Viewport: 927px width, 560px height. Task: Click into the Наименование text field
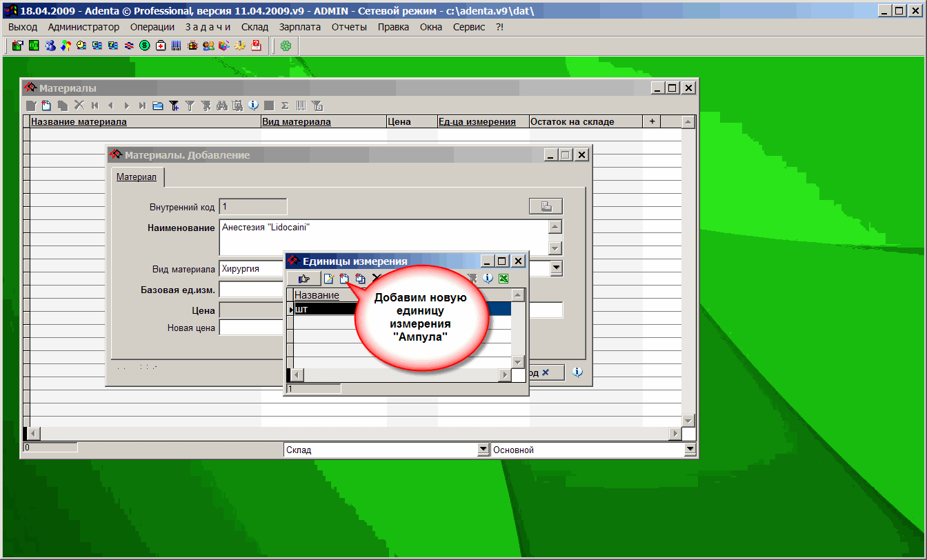tap(383, 237)
